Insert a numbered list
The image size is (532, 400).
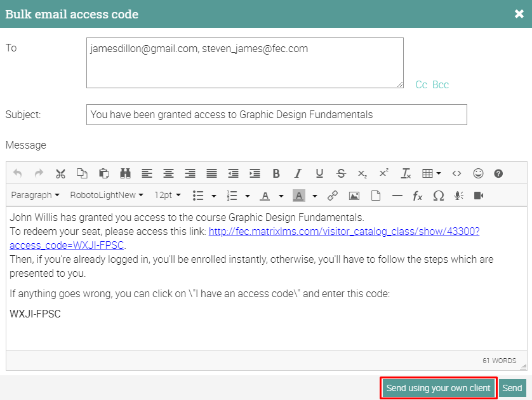[232, 196]
